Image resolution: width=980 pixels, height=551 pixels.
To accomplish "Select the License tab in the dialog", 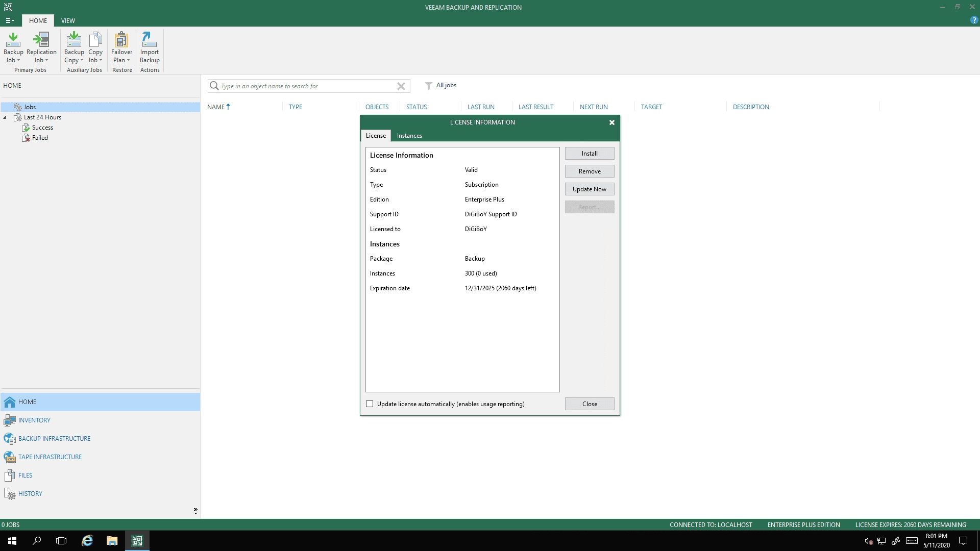I will coord(376,136).
